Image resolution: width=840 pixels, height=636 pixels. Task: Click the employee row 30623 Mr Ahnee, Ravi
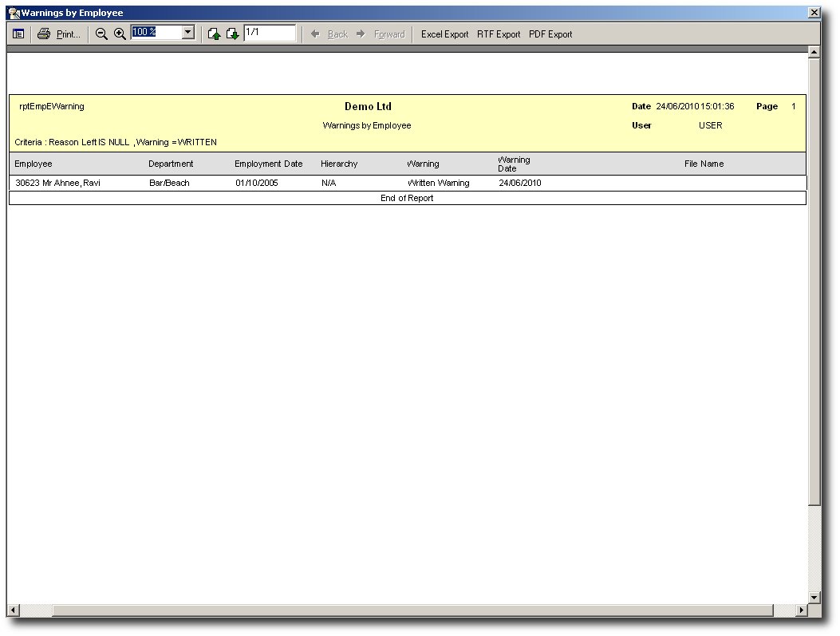[x=58, y=183]
